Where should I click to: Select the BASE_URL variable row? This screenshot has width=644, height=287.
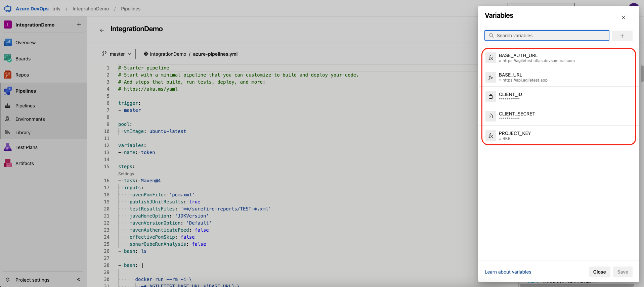tap(559, 77)
